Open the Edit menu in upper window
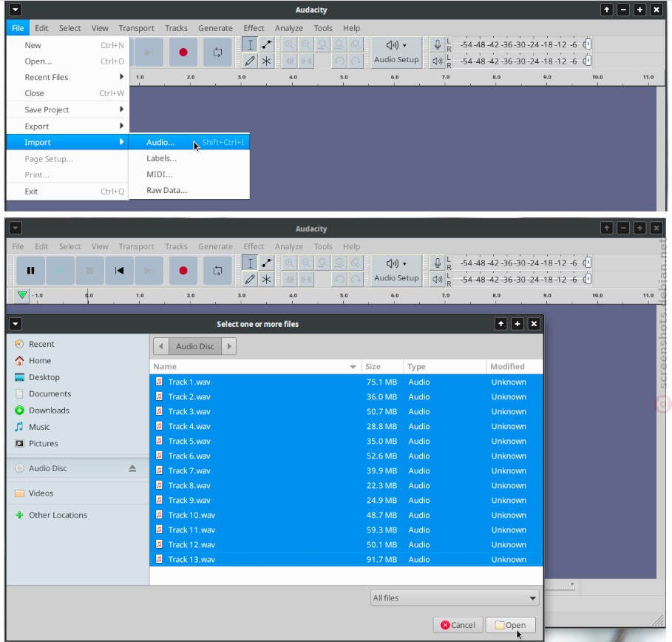 click(41, 28)
